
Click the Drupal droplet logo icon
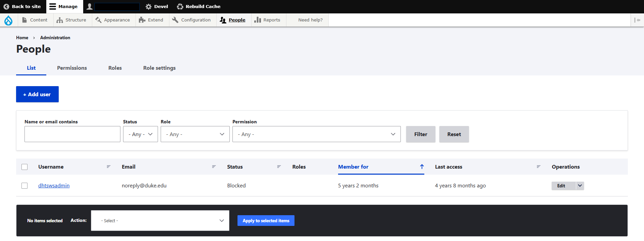[8, 20]
